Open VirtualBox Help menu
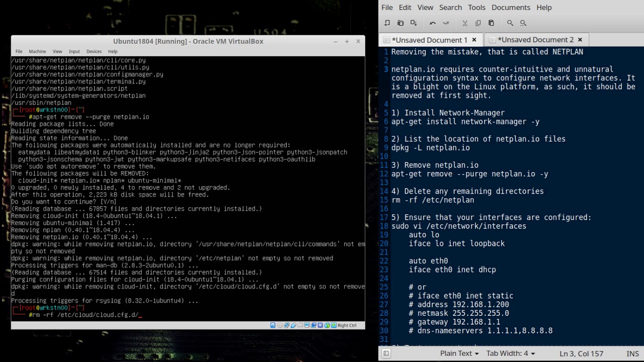 [x=113, y=51]
